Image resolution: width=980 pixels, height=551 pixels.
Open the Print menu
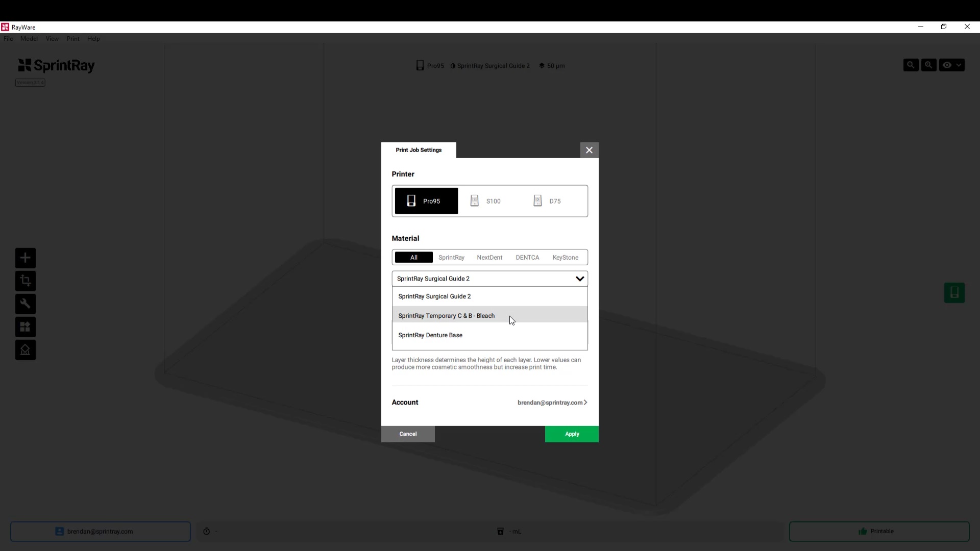coord(73,39)
